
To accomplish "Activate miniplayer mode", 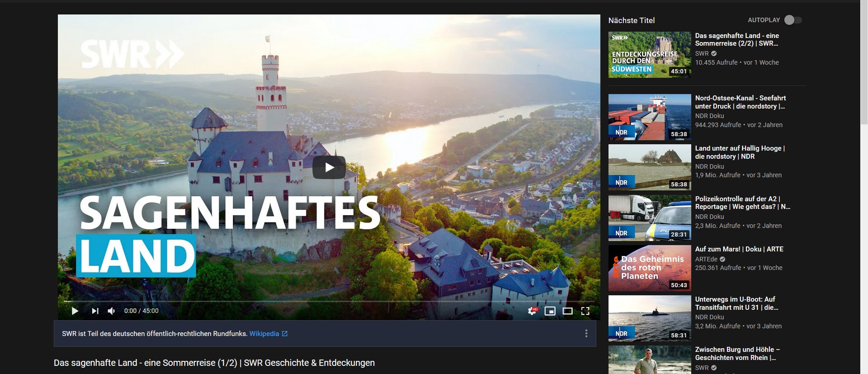I will point(550,311).
